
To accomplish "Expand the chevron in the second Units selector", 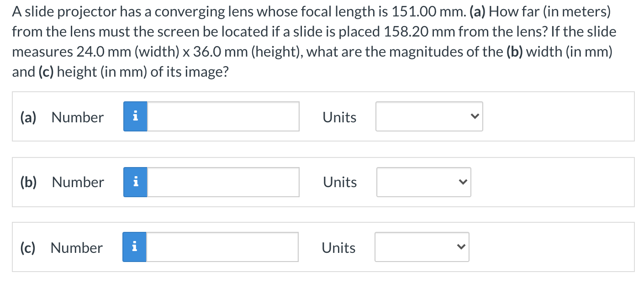I will click(x=462, y=182).
